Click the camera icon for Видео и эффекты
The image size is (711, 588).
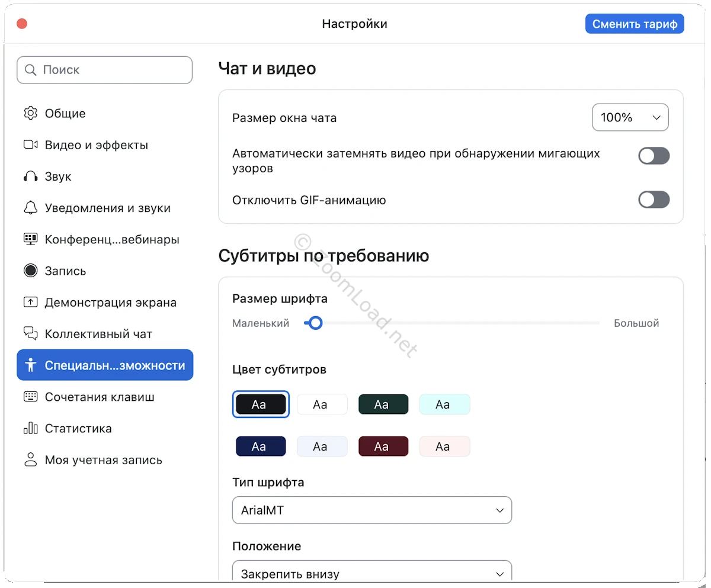[30, 145]
